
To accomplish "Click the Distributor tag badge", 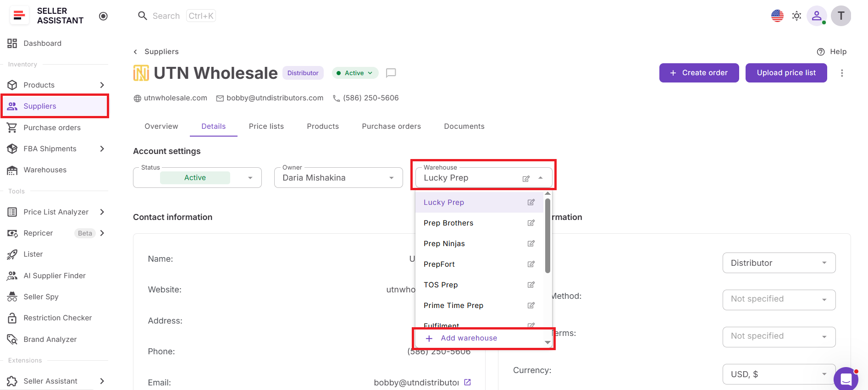I will pos(303,73).
